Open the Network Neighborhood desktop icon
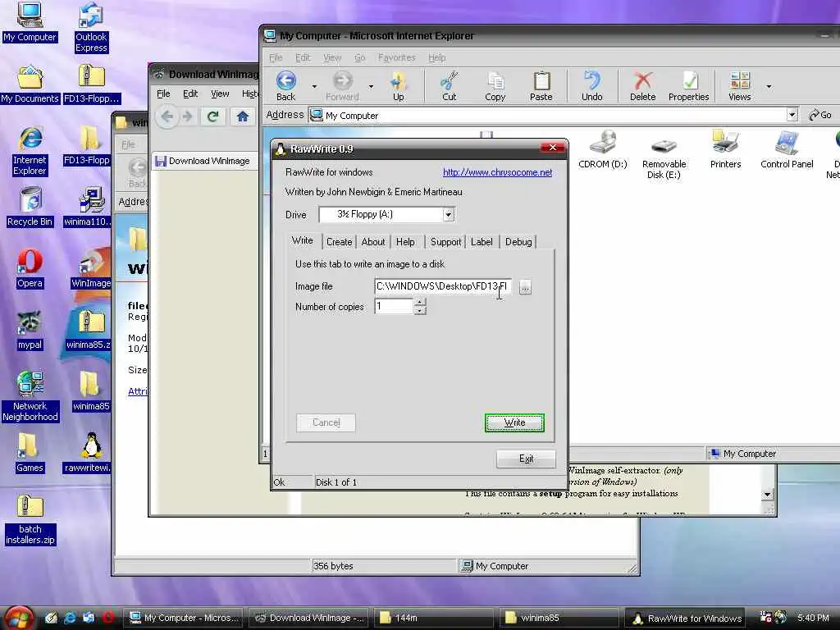Screen dimensions: 840x630 pos(30,396)
